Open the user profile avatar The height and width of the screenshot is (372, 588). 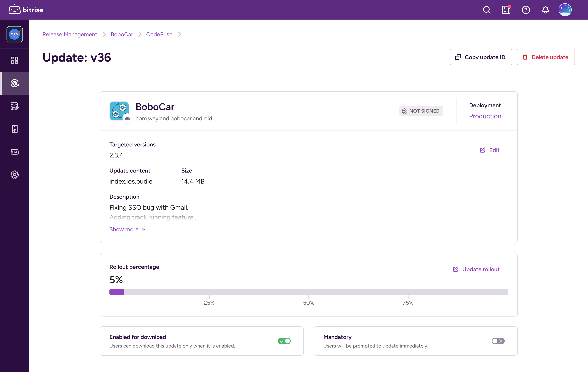[565, 10]
